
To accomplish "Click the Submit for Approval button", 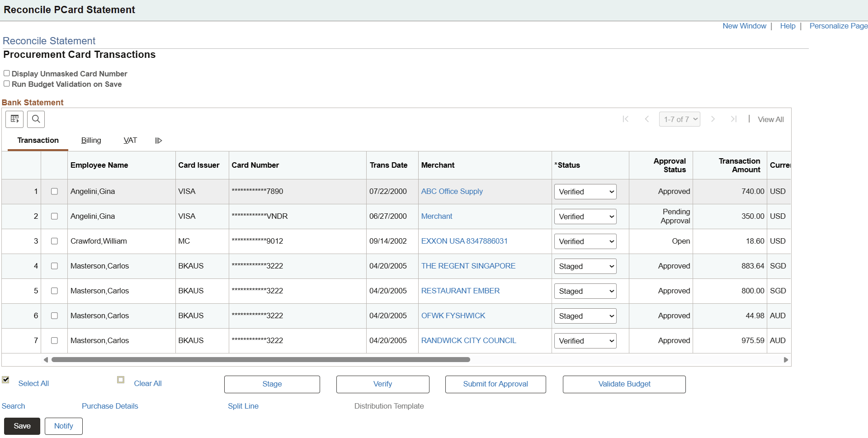I will 495,384.
